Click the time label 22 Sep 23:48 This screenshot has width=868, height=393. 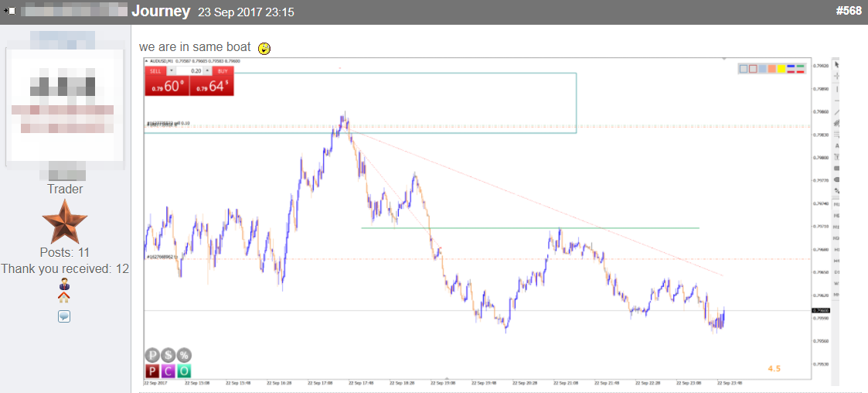[x=730, y=383]
